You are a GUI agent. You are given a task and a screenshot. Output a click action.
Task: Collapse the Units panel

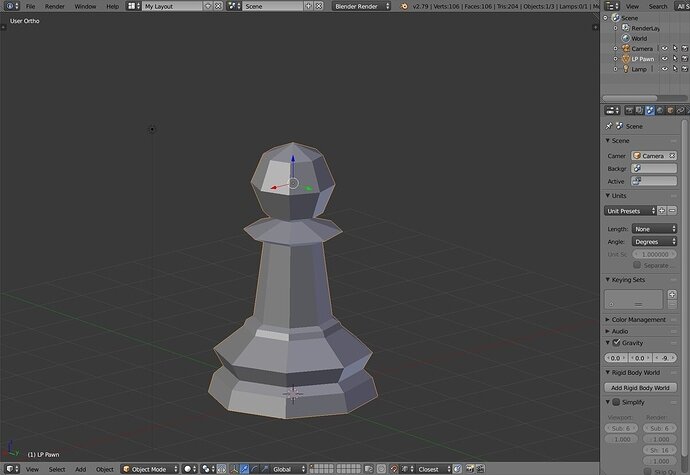[x=608, y=195]
